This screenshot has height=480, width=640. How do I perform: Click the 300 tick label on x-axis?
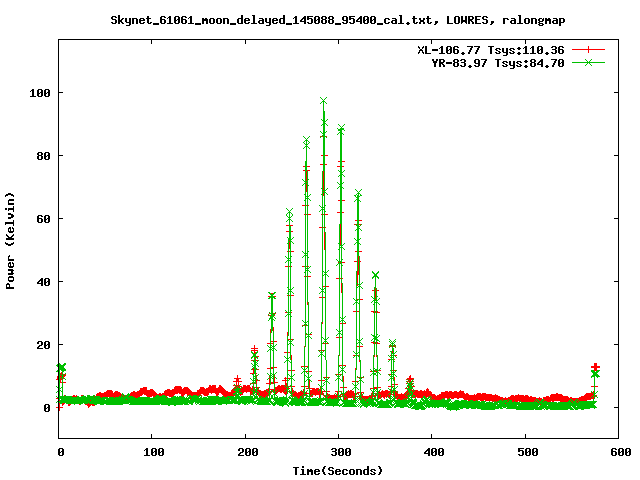coord(338,453)
